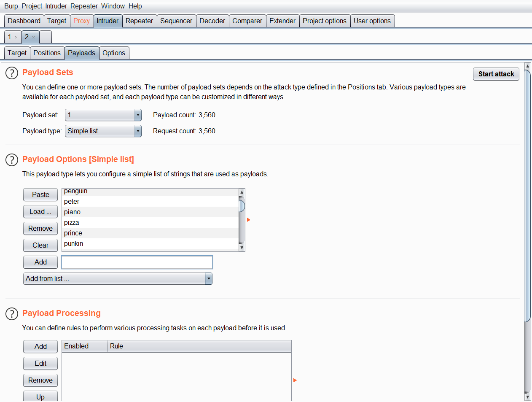
Task: Open the Intruder Target sub-tab
Action: (17, 53)
